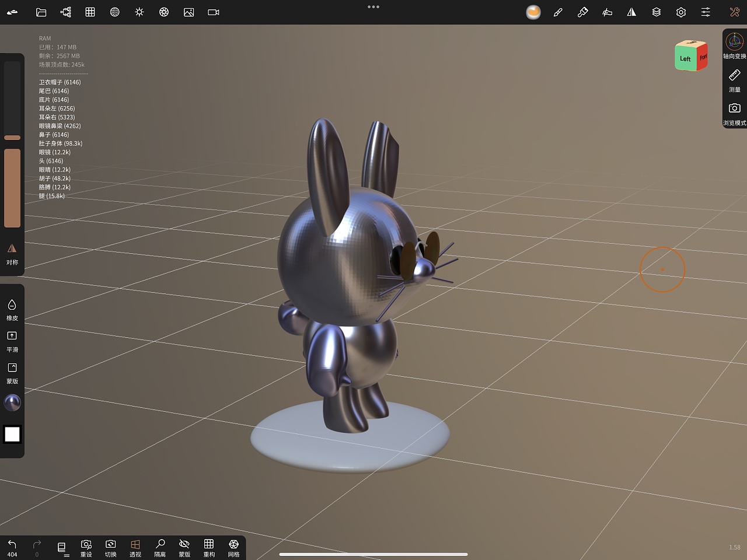747x560 pixels.
Task: Toggle 对称 symmetry on left panel
Action: 12,254
